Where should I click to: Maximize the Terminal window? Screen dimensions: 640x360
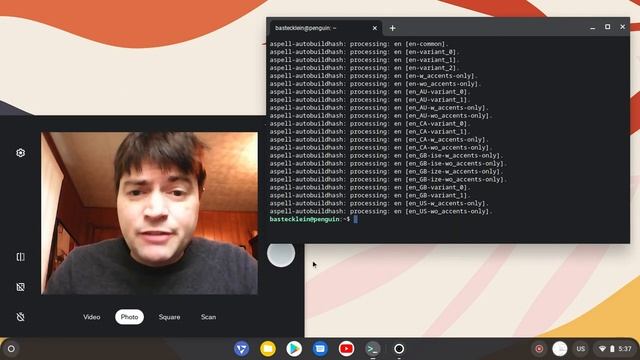[x=607, y=27]
